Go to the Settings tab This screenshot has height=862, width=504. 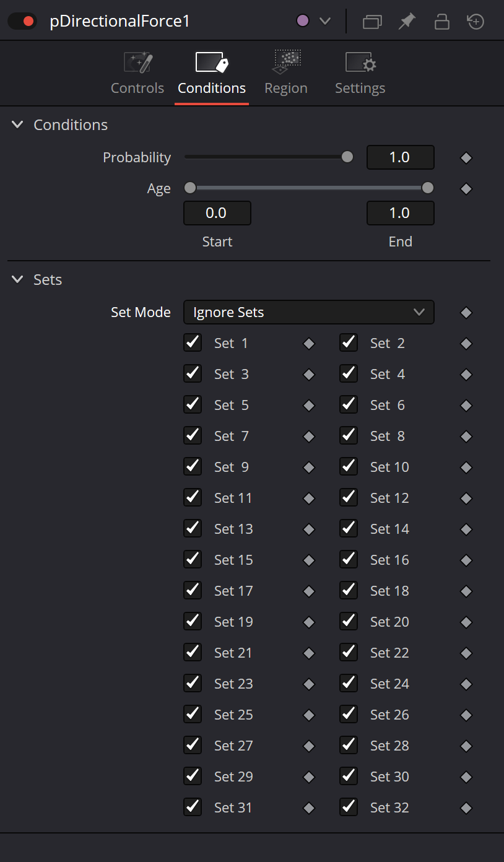pos(360,74)
